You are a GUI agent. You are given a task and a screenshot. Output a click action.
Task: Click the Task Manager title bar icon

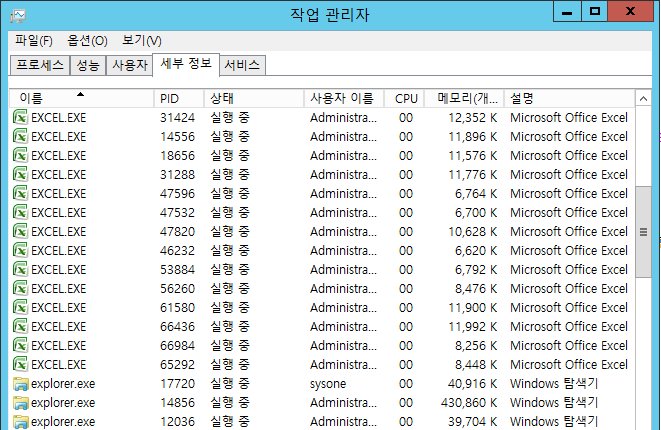click(18, 16)
